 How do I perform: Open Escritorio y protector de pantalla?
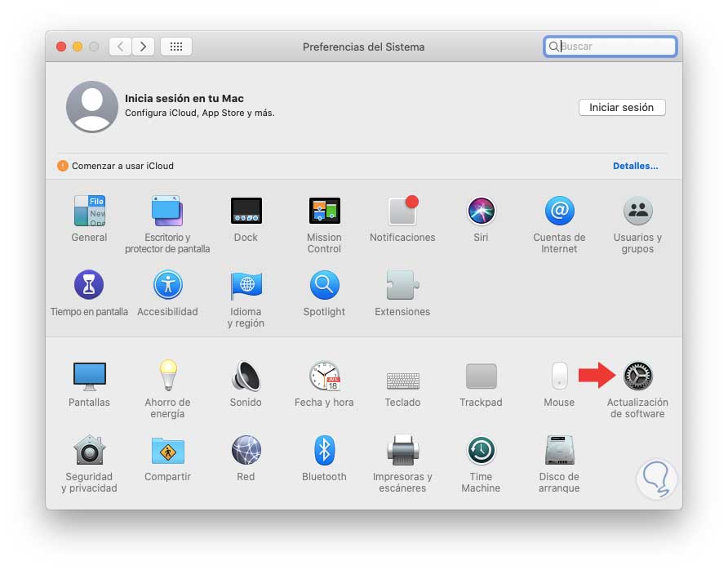pyautogui.click(x=167, y=211)
